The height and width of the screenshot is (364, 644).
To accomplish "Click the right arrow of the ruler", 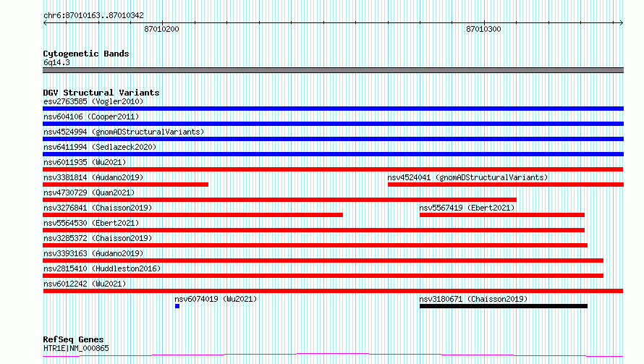I will (x=621, y=22).
